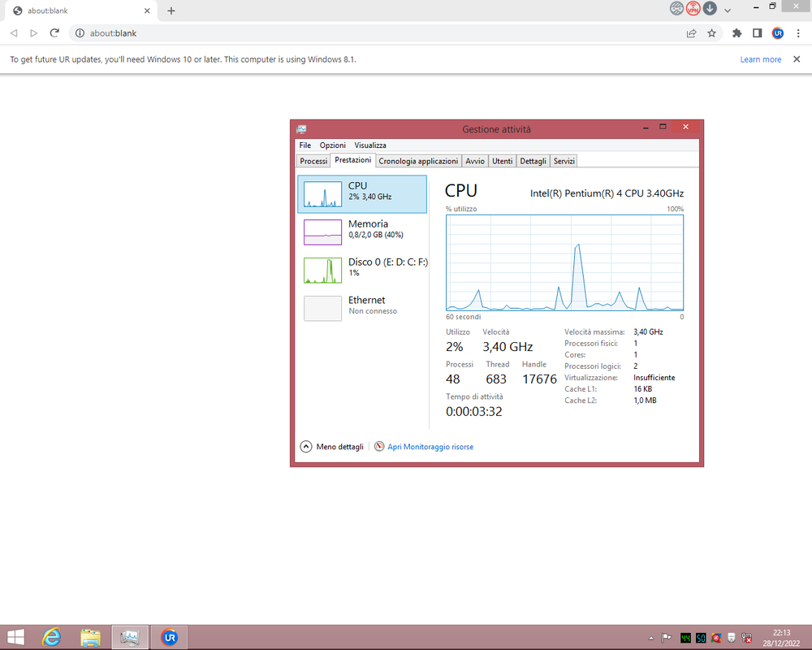Screen dimensions: 812x650
Task: Open the Windows Start button
Action: click(x=15, y=637)
